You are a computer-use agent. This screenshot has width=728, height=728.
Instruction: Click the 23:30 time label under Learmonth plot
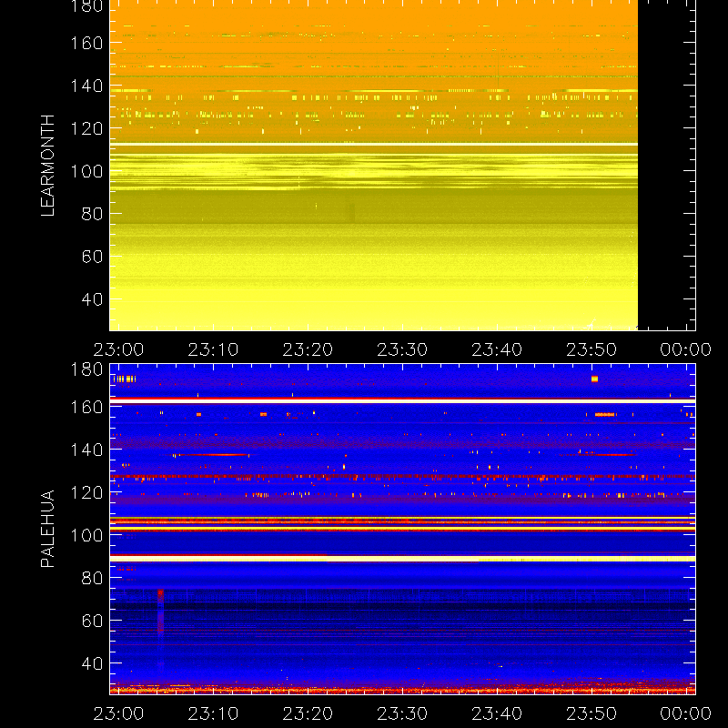(402, 349)
